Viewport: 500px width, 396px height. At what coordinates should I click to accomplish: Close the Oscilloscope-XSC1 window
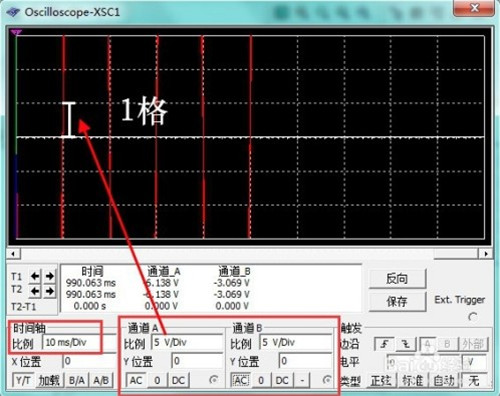pos(474,8)
